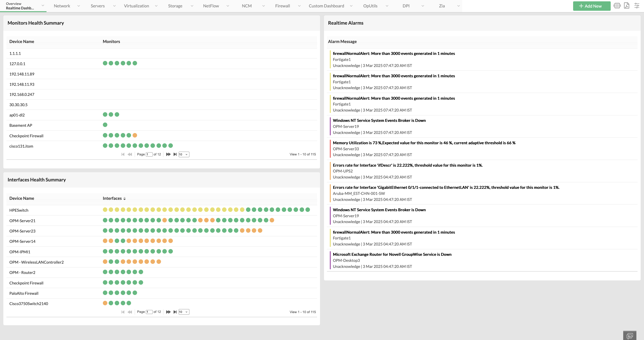The width and height of the screenshot is (644, 340).
Task: Click orange monitor dot for Checkpoint Firewall
Action: click(x=135, y=136)
